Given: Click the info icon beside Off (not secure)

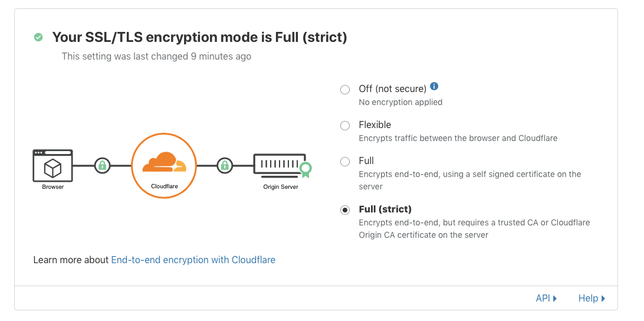Looking at the screenshot, I should (x=434, y=87).
